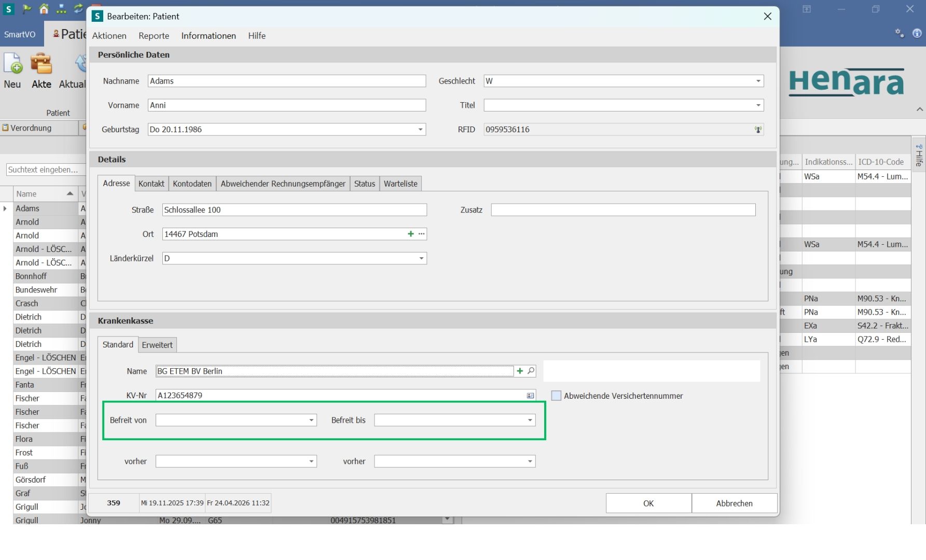
Task: Open the Befreit von date dropdown
Action: (311, 420)
